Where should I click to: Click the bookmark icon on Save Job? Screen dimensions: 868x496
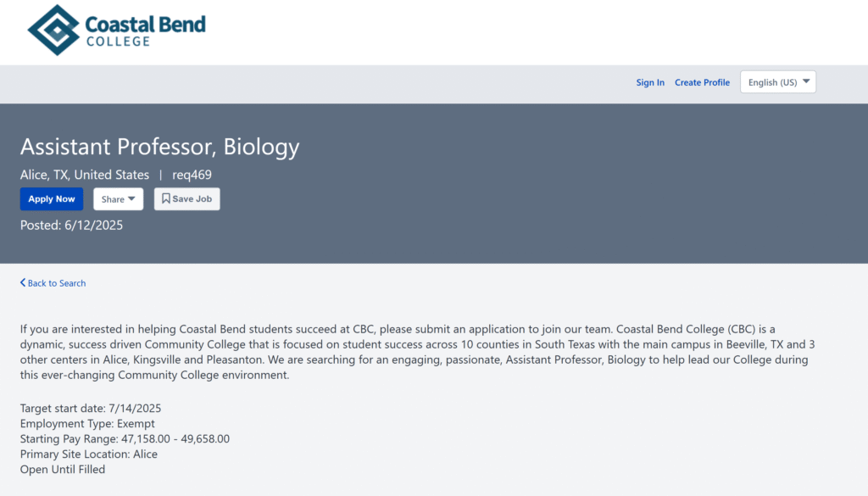pos(166,199)
